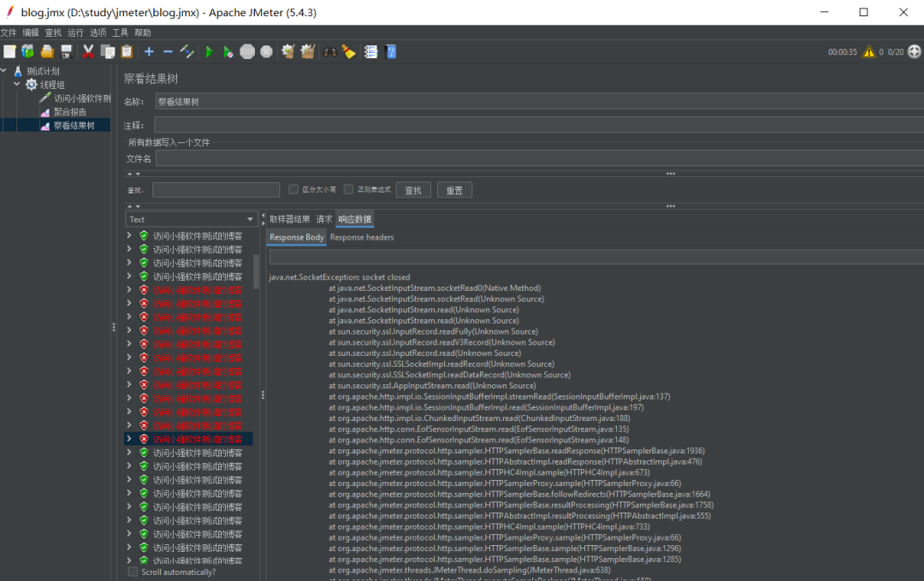Select the 线程组 thread group node

52,85
